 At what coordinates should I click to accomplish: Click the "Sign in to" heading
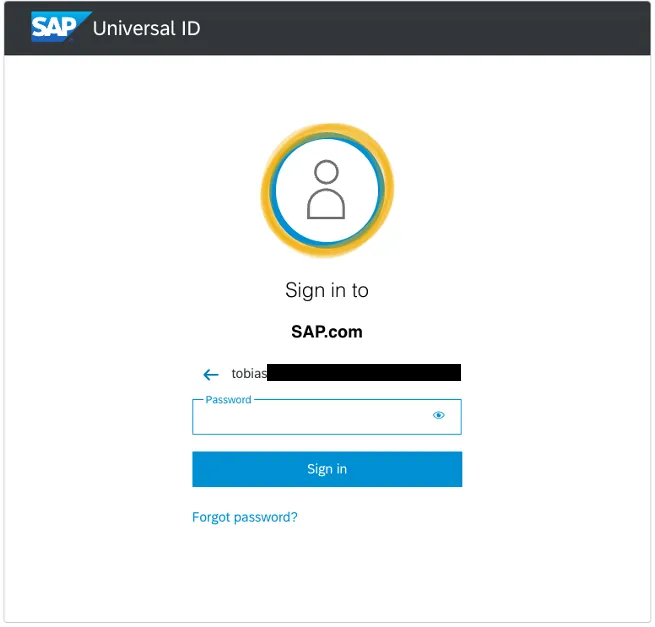(327, 290)
